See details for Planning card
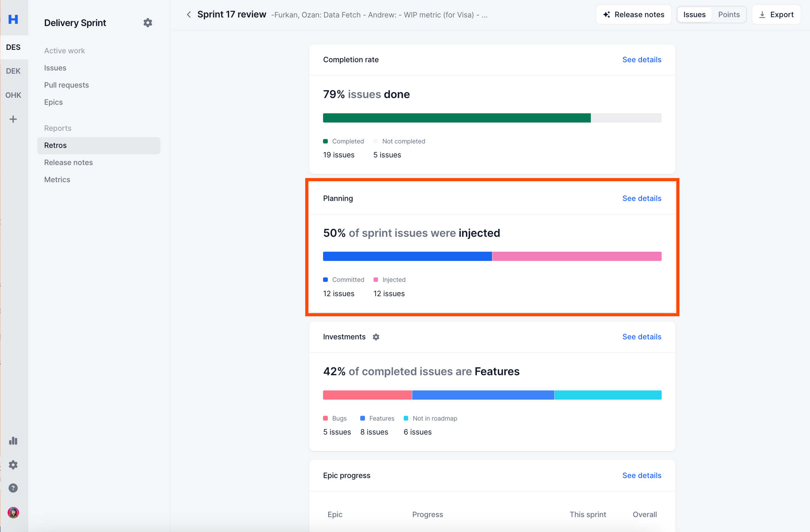The width and height of the screenshot is (810, 532). pos(641,198)
